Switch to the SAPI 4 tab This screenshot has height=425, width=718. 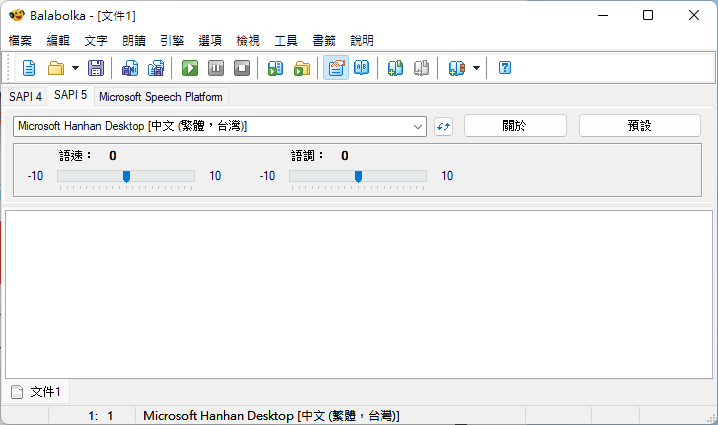tap(25, 97)
